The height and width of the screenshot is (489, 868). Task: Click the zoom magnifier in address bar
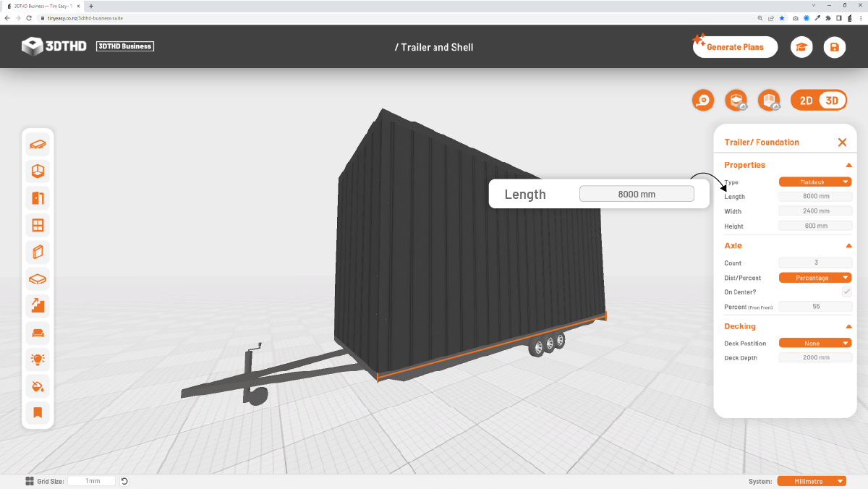point(760,18)
